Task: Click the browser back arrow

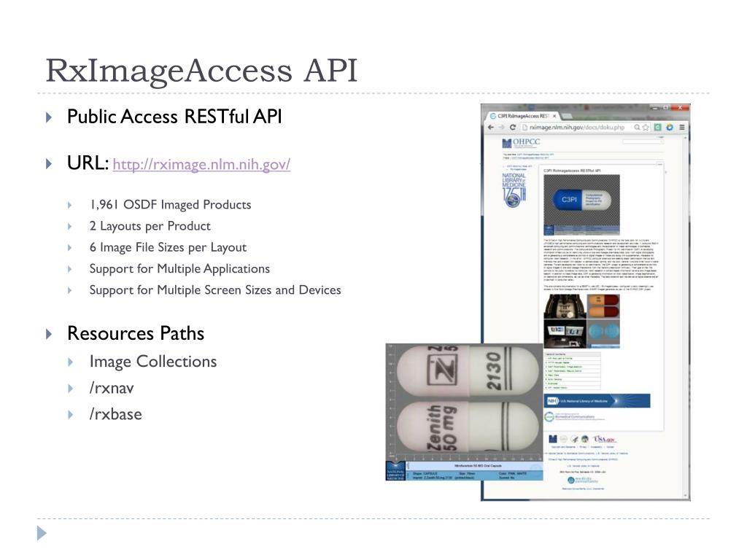Action: [491, 127]
